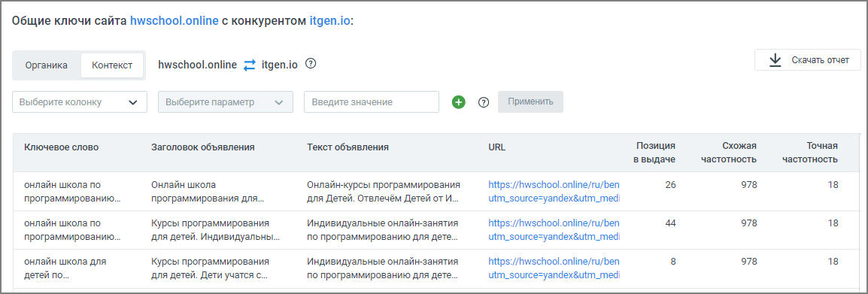Image resolution: width=868 pixels, height=294 pixels.
Task: Open the Выберите колонку dropdown
Action: tap(80, 102)
